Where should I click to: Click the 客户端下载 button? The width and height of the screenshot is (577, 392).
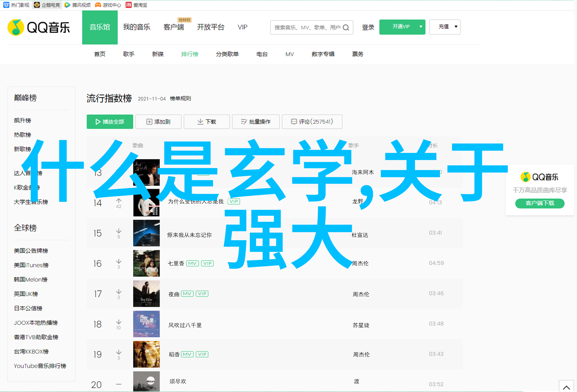(x=540, y=203)
